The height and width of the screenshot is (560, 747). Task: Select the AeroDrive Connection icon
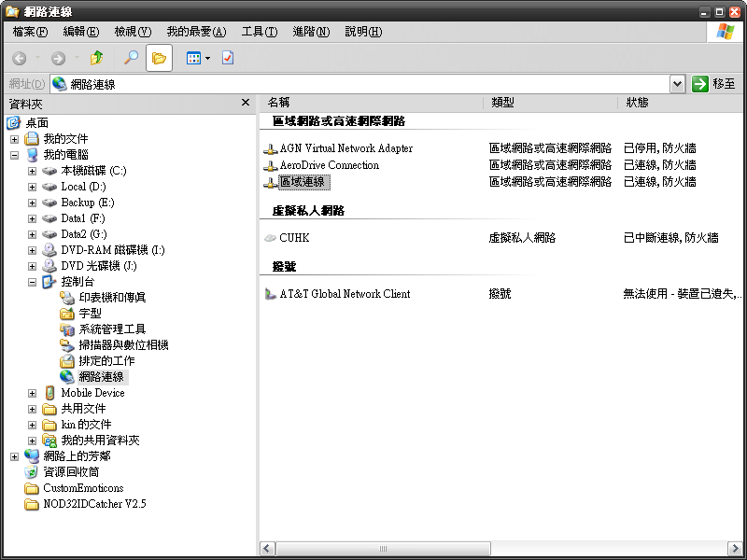tap(271, 165)
